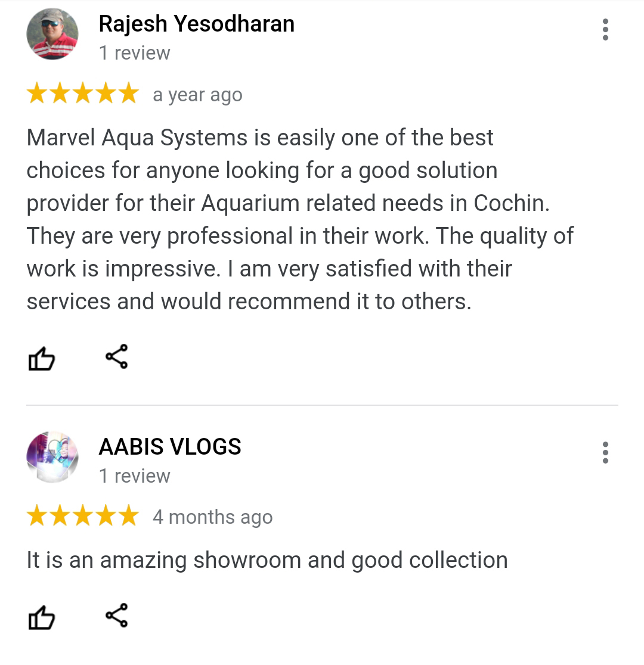Click the '4 months ago' timestamp

click(x=213, y=517)
